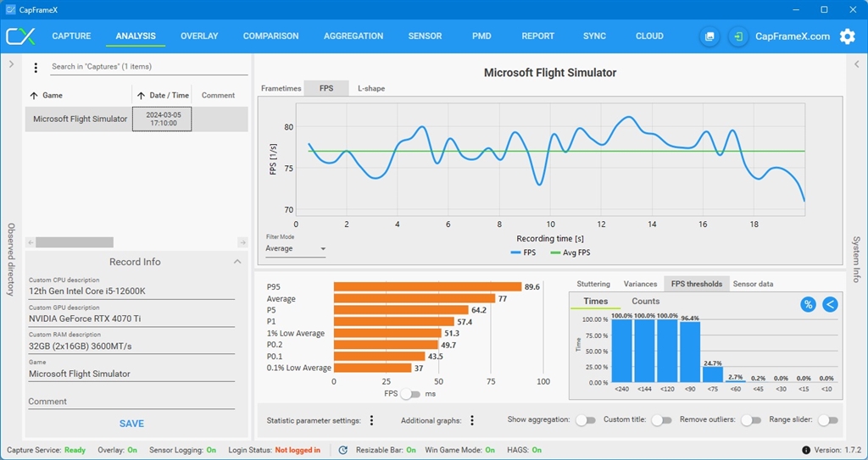Viewport: 868px width, 460px height.
Task: Click the percent icon in FPS thresholds
Action: 808,304
